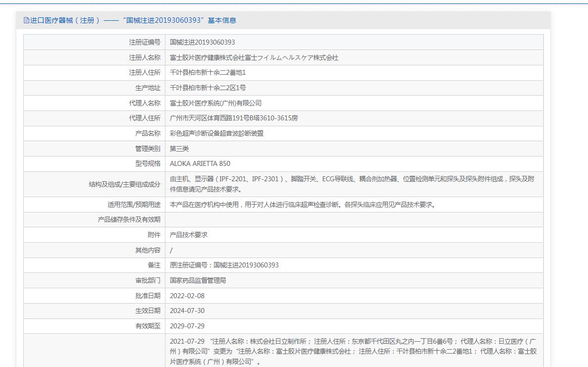Select the 适用范围/预期用途 label
This screenshot has height=367, width=588.
click(x=134, y=205)
